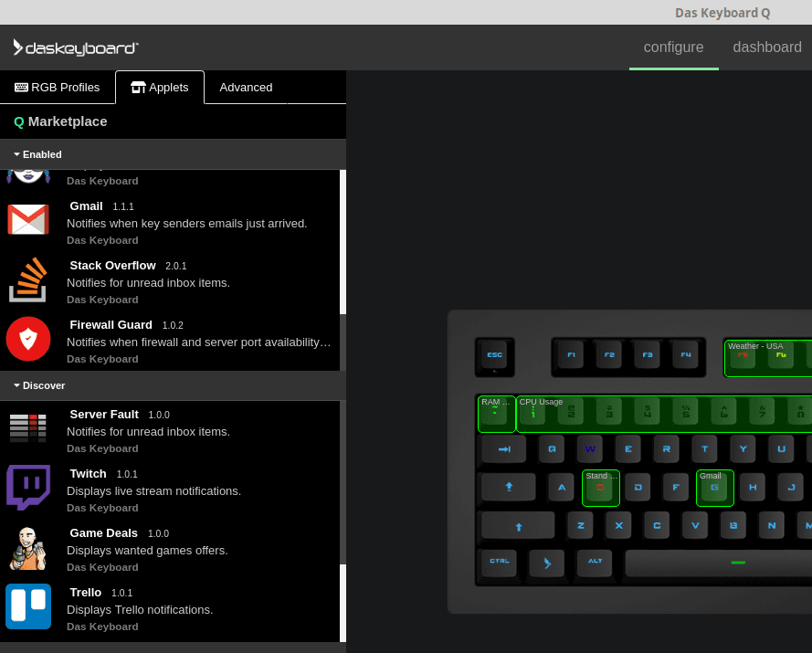Collapse the Discover section
812x653 pixels.
pos(17,385)
